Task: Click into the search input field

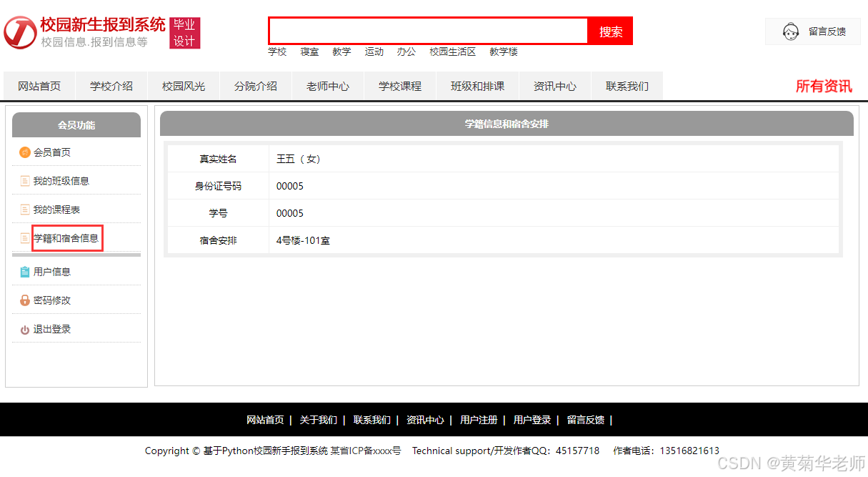Action: (428, 31)
